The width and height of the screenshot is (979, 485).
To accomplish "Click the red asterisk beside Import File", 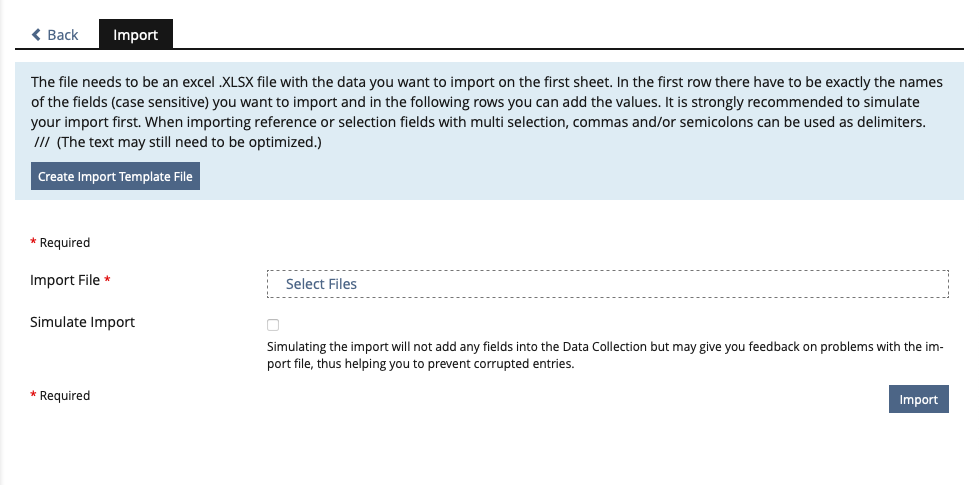I will [107, 280].
